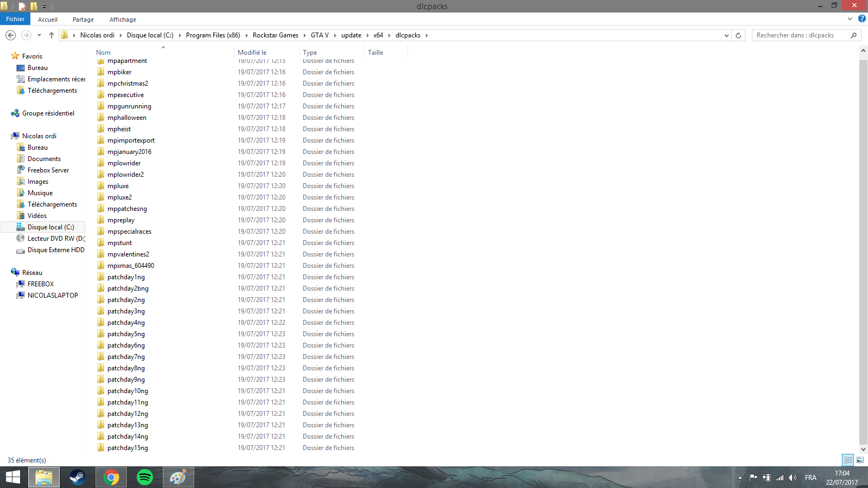Select Lecteur DVD RW (D:) drive

[x=56, y=239]
